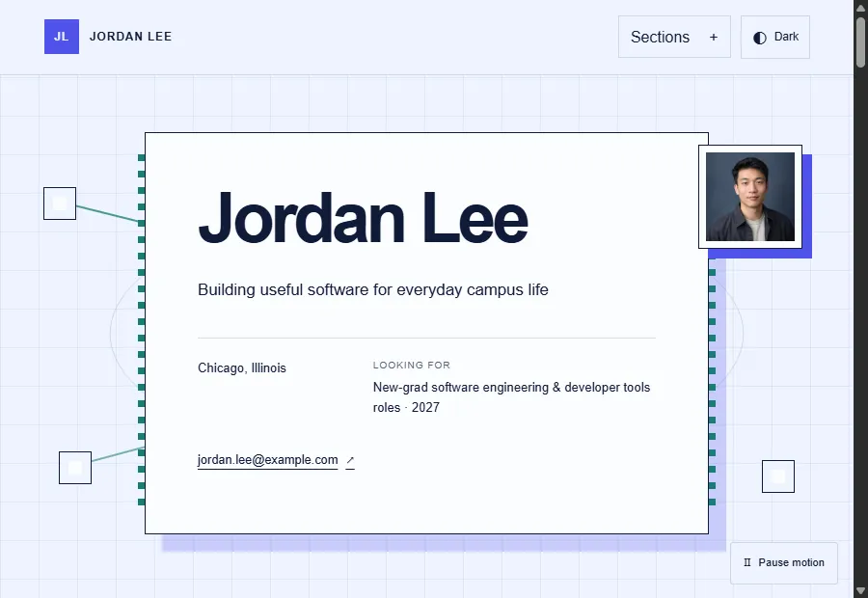The width and height of the screenshot is (868, 598).
Task: Click the 'Chicago, Illinois' location text
Action: pos(242,368)
